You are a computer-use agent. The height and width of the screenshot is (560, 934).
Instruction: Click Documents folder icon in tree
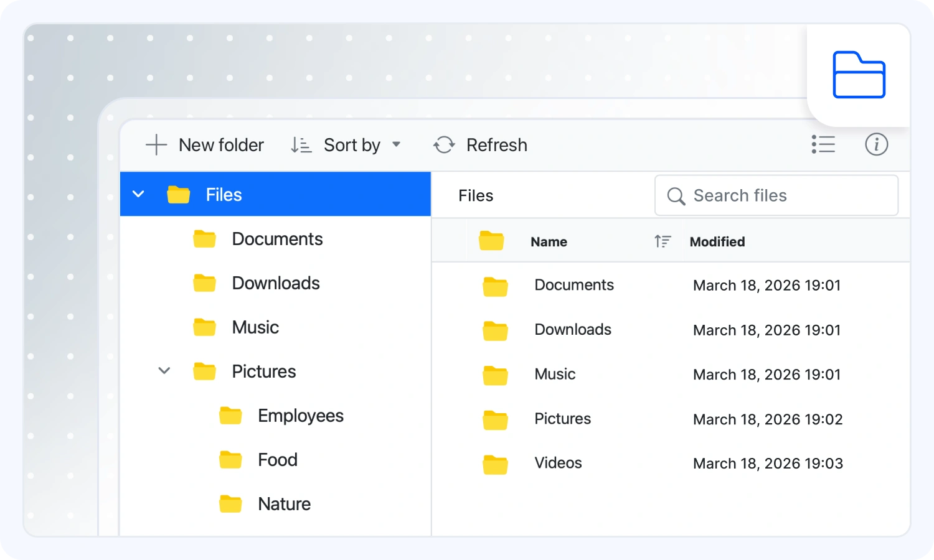(204, 238)
